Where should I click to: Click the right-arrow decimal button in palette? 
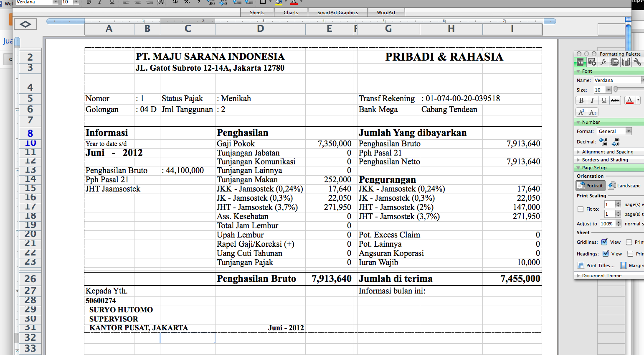tap(616, 142)
